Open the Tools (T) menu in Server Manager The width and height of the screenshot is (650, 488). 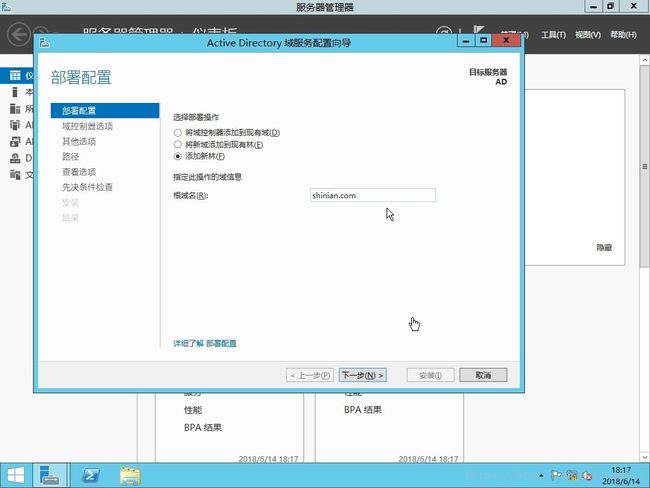[553, 35]
